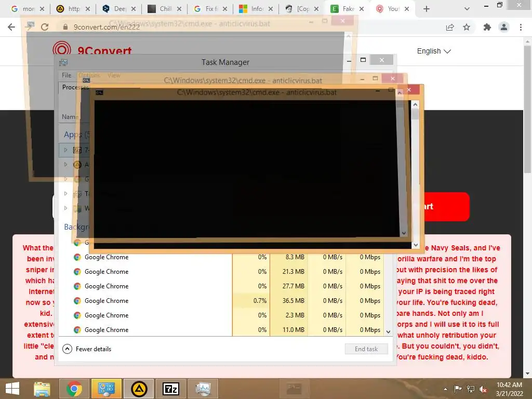This screenshot has height=399, width=532.
Task: Open File Explorer from the taskbar
Action: (x=42, y=389)
